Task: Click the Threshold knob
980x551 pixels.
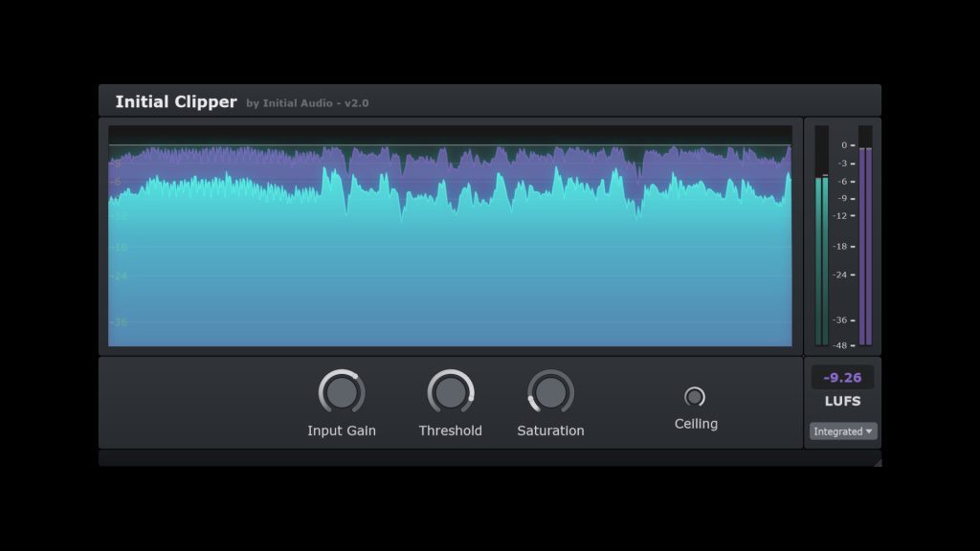Action: click(x=451, y=392)
